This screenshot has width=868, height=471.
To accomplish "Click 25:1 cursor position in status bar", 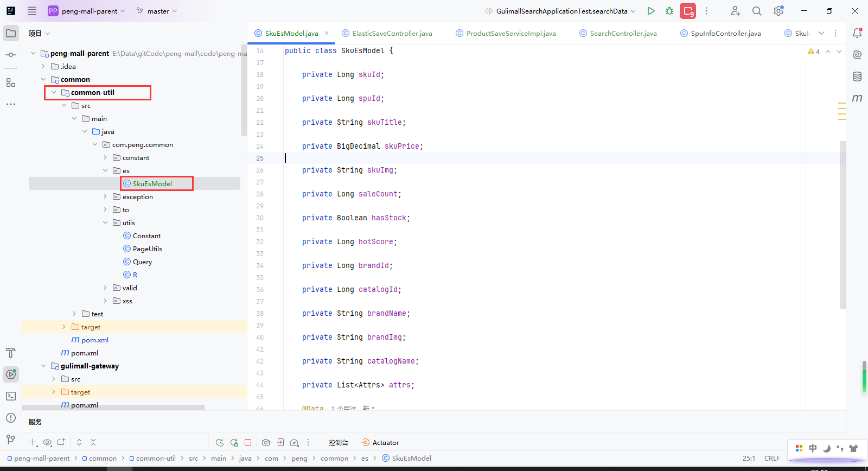I will pyautogui.click(x=749, y=458).
